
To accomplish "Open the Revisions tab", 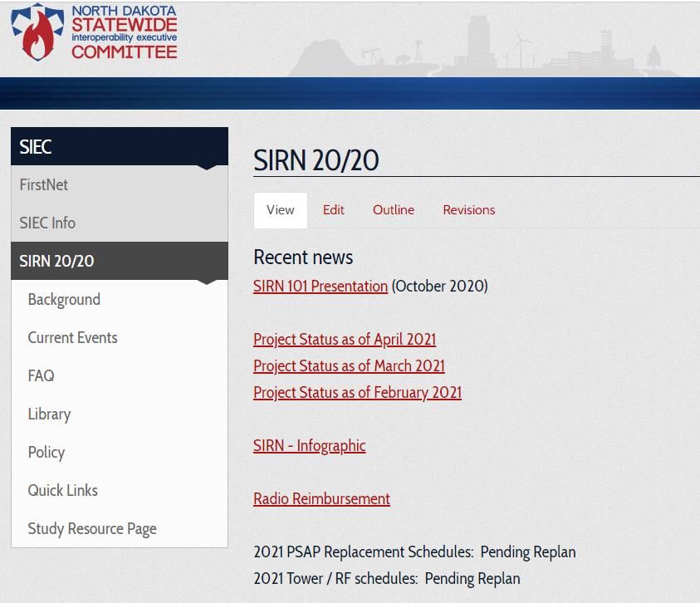I will [469, 210].
